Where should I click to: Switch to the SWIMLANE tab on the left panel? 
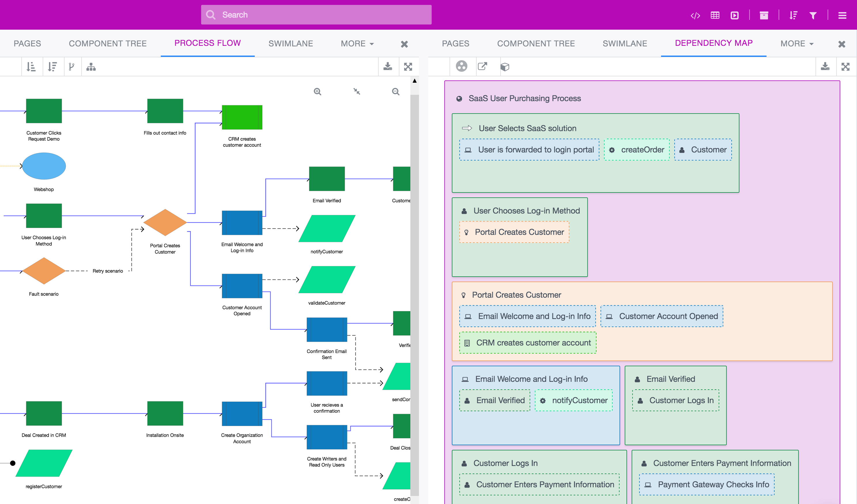291,43
